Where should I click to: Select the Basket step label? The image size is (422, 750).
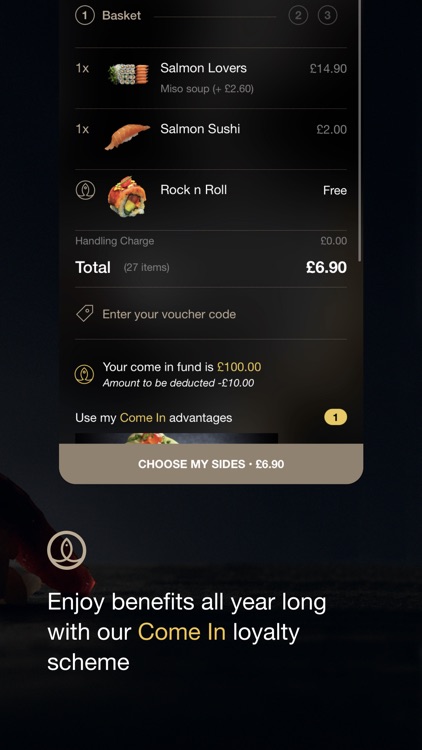tap(122, 15)
